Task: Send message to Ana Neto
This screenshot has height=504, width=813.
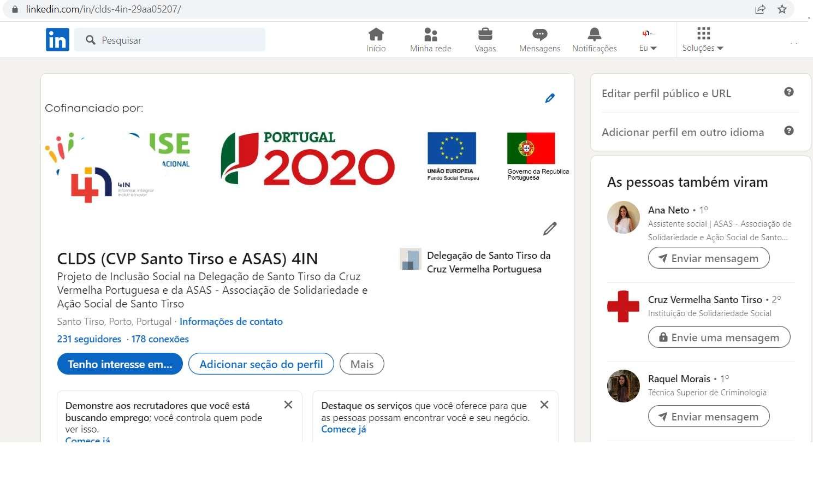Action: coord(709,258)
